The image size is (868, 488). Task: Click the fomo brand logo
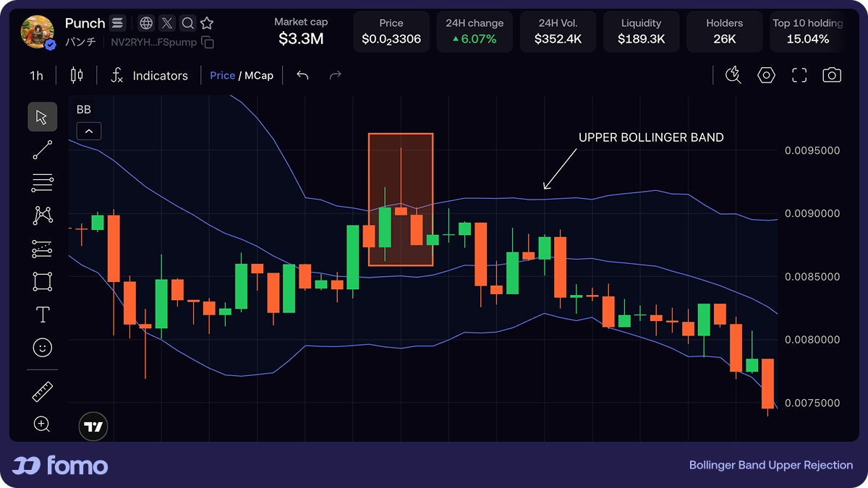point(60,466)
